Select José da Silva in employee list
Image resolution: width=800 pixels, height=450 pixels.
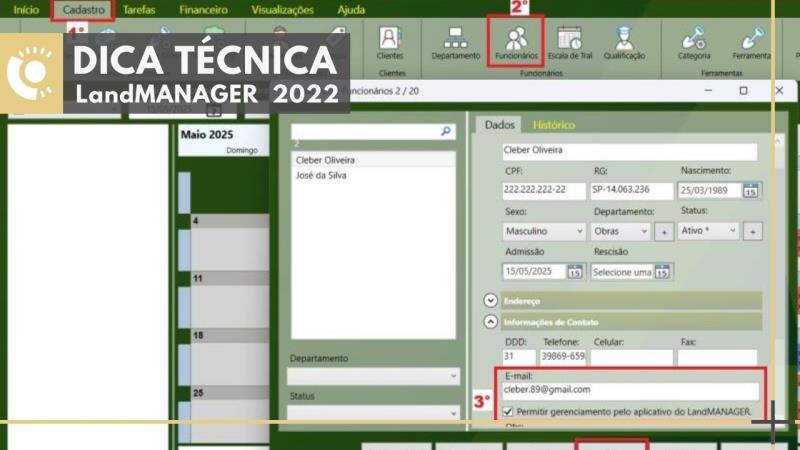tap(373, 176)
